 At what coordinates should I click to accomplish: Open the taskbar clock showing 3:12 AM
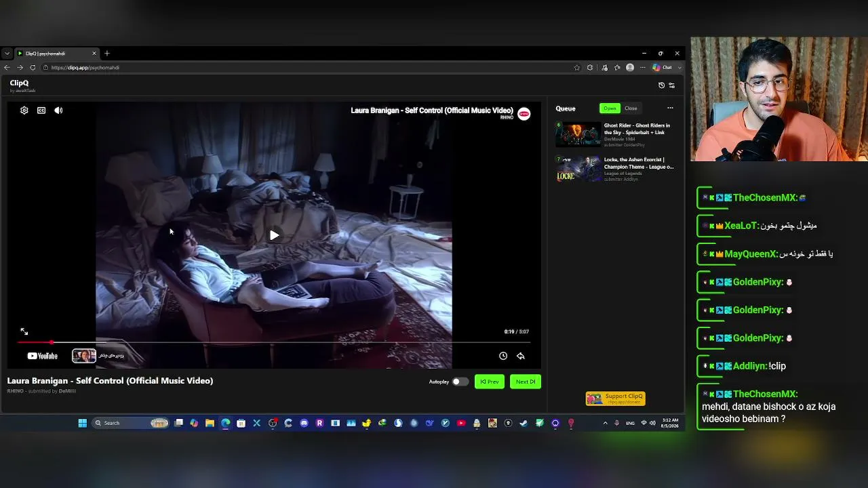tap(670, 423)
